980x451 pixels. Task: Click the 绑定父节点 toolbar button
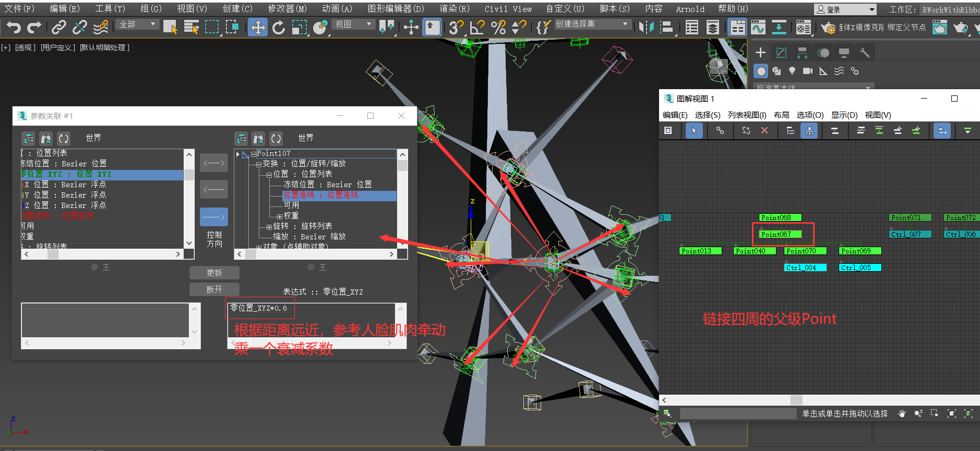coord(906,28)
